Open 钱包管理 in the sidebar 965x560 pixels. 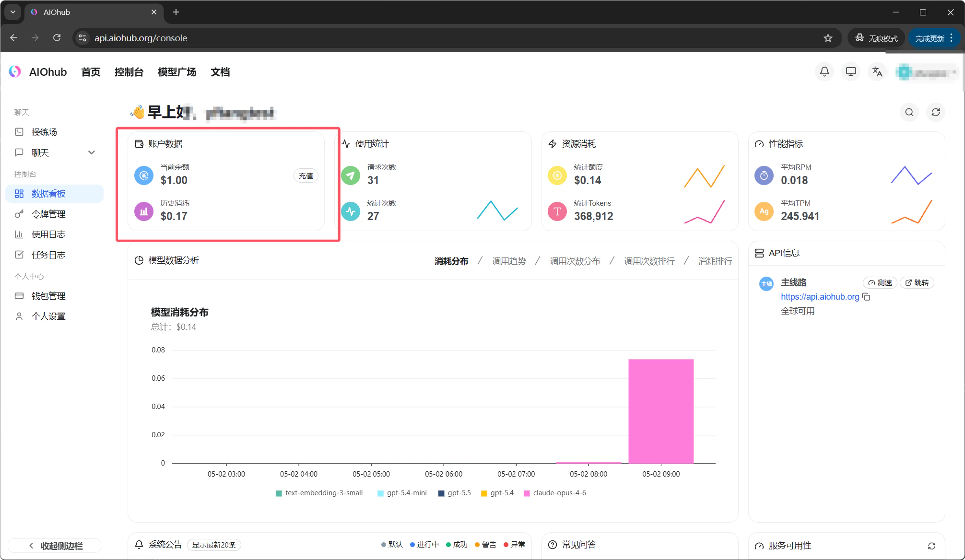pyautogui.click(x=55, y=296)
